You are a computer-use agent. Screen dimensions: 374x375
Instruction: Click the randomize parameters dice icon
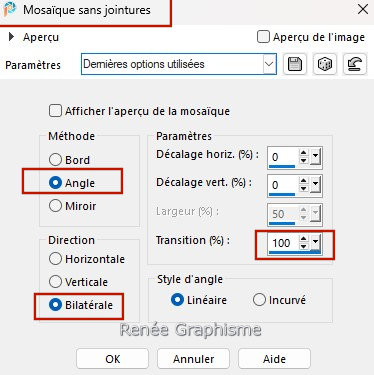(325, 64)
